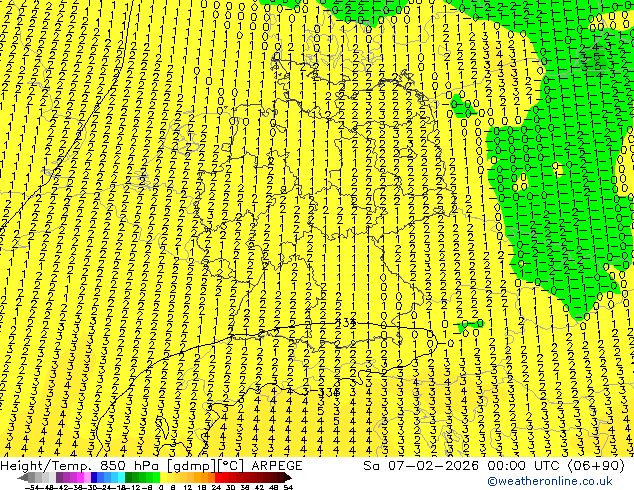Click the 'Height/Temp.' caption text
This screenshot has width=634, height=490.
[48, 466]
